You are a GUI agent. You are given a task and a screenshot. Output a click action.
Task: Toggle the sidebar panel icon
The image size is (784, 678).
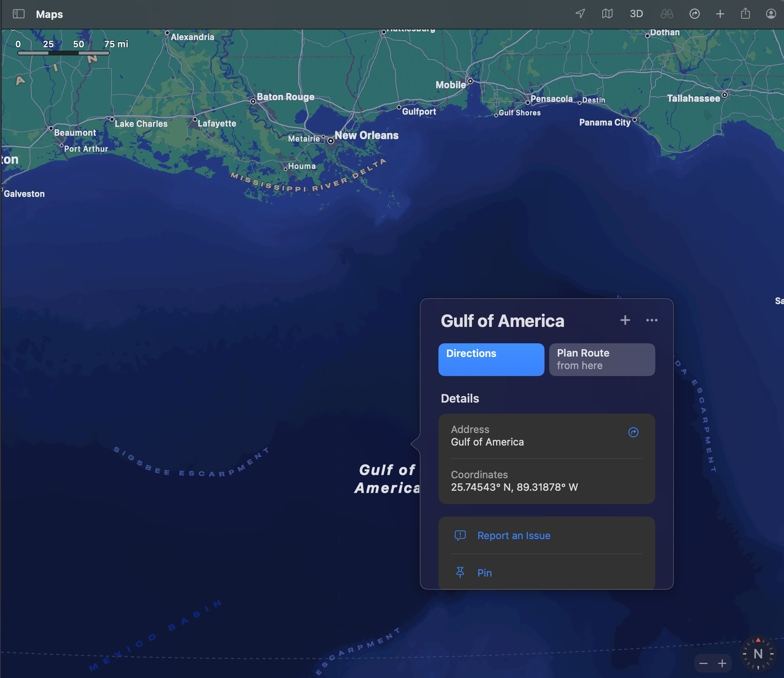coord(19,14)
